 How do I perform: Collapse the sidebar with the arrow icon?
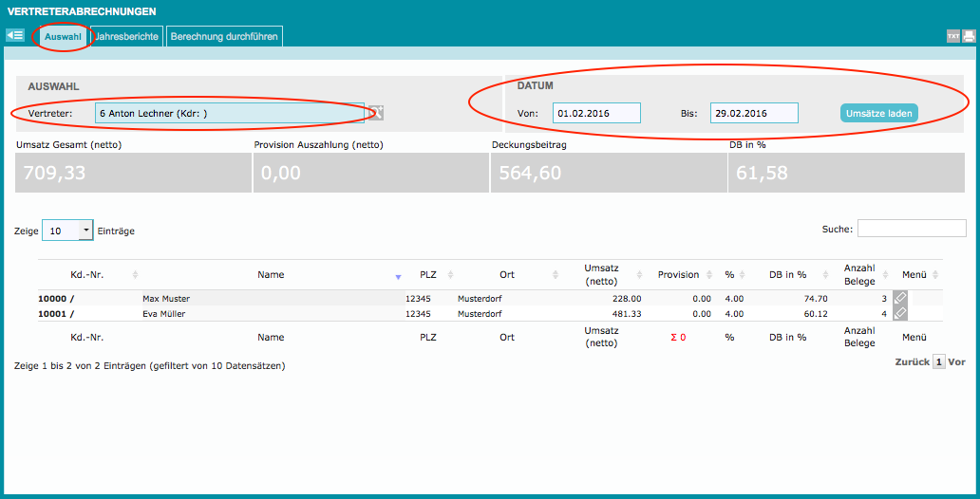point(14,36)
